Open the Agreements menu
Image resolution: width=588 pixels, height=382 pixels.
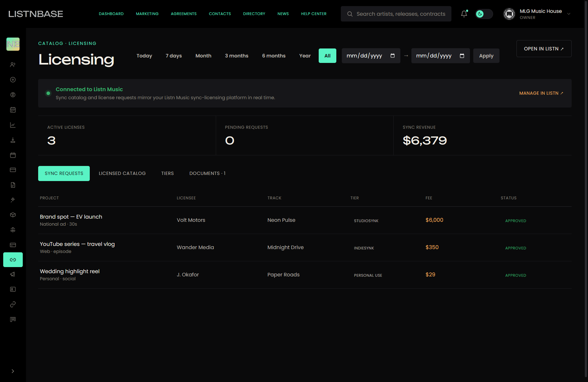point(184,14)
